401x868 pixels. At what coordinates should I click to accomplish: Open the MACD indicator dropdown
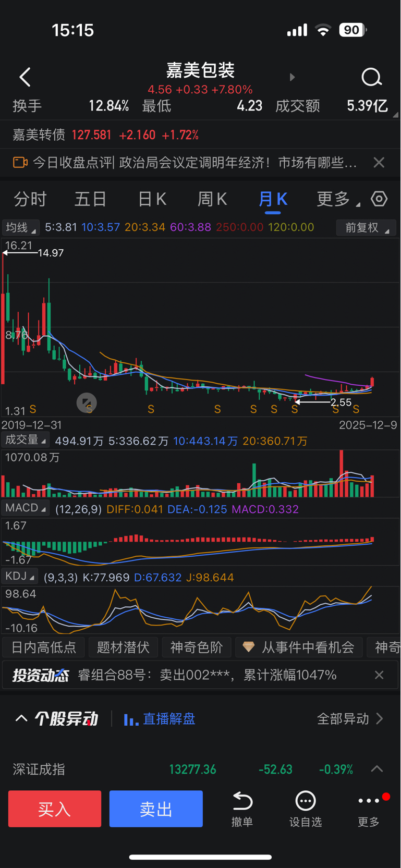(x=25, y=508)
